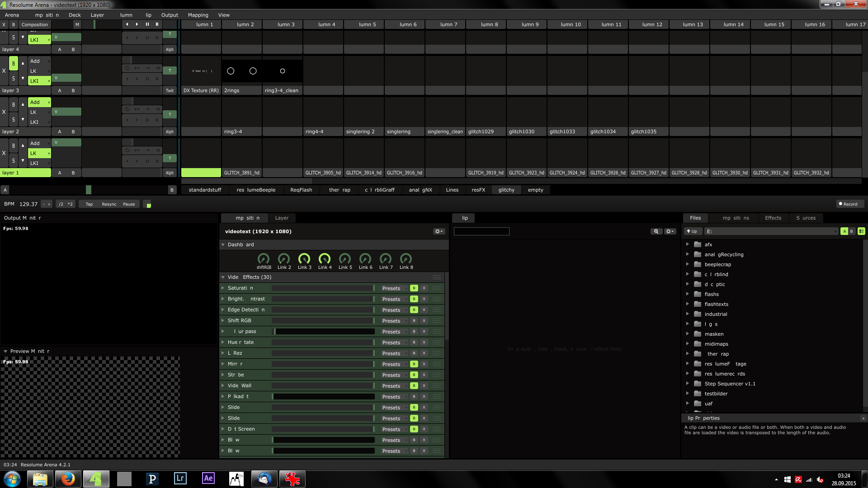Image resolution: width=868 pixels, height=488 pixels.
Task: Open the E: drive path dropdown
Action: tap(835, 231)
